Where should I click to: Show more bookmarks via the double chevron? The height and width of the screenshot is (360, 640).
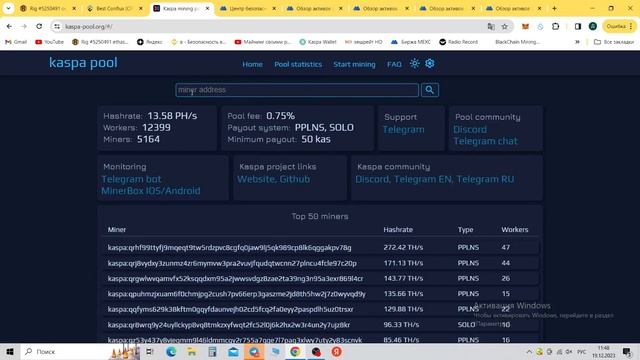point(577,42)
